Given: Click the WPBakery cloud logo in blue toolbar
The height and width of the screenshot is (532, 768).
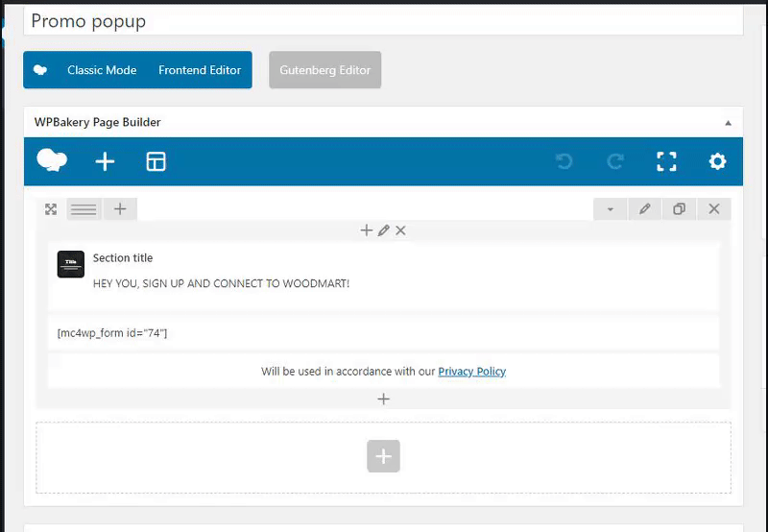Looking at the screenshot, I should coord(52,160).
